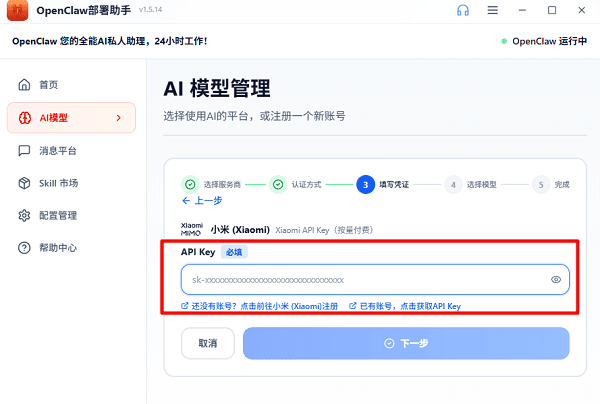Open the hamburger menu in title bar
The width and height of the screenshot is (600, 404).
[x=493, y=10]
